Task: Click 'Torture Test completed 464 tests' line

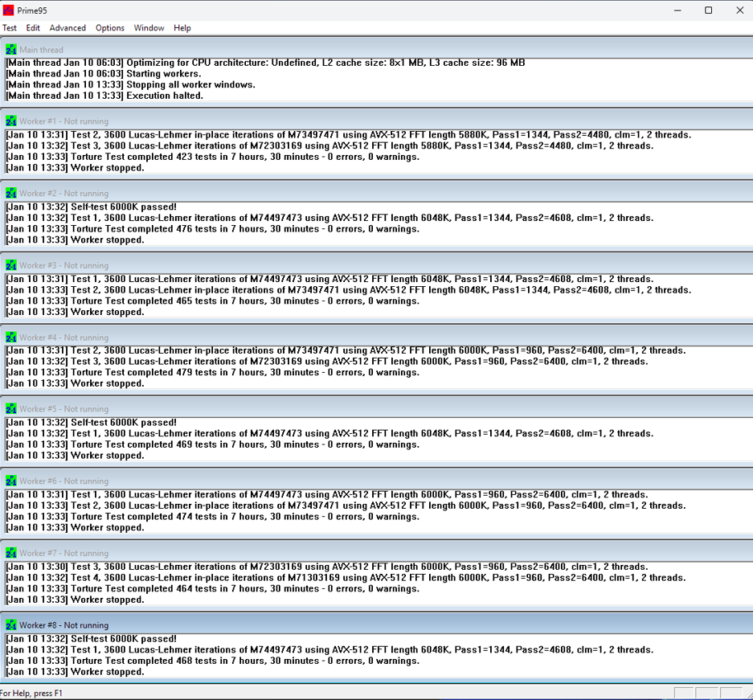Action: click(212, 588)
